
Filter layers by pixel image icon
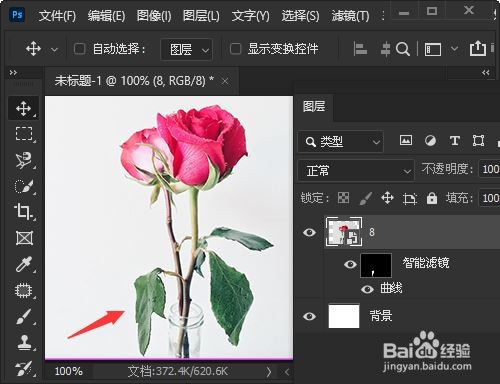[x=406, y=140]
